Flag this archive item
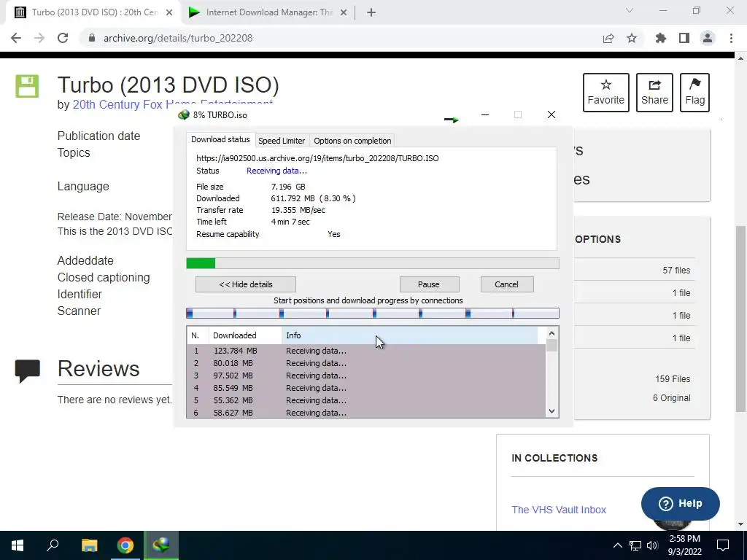The width and height of the screenshot is (747, 560). (x=694, y=93)
